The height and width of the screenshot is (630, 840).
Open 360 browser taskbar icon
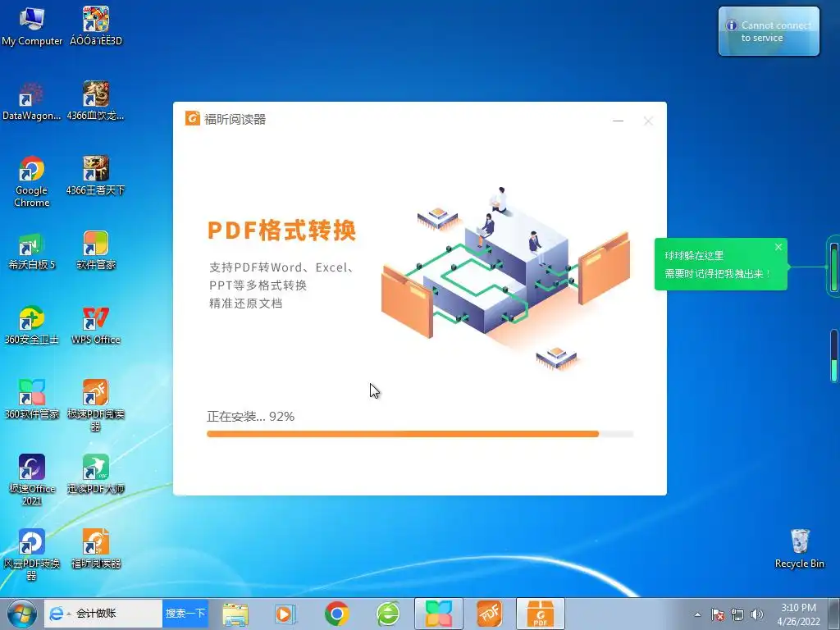click(x=388, y=614)
